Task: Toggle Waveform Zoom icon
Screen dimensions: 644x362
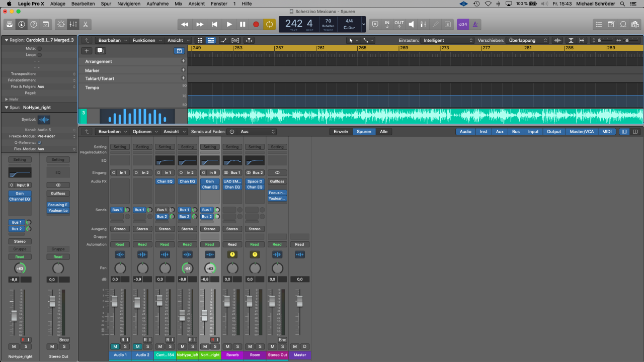Action: click(x=557, y=40)
